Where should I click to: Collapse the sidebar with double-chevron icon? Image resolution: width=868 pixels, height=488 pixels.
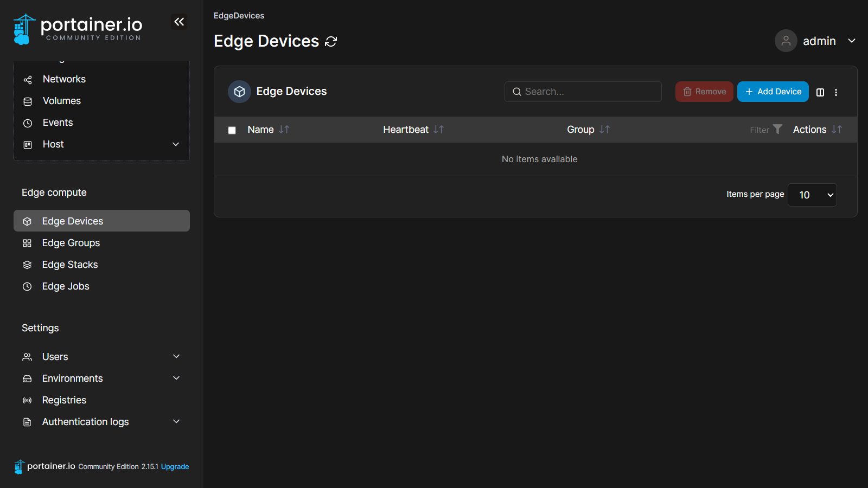tap(179, 22)
